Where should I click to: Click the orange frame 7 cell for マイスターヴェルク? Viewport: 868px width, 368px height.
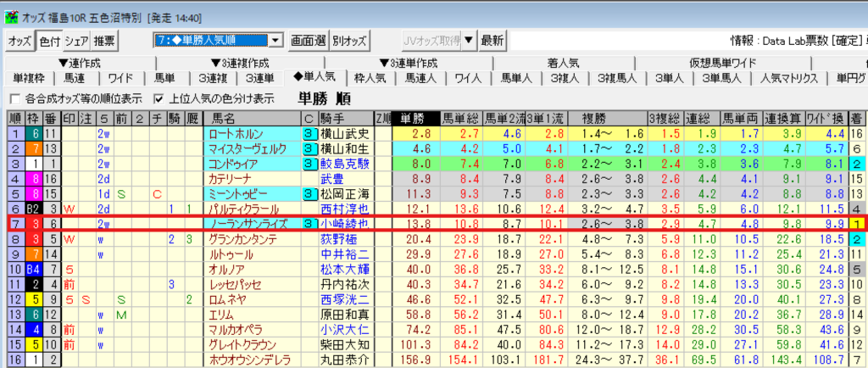pos(34,149)
